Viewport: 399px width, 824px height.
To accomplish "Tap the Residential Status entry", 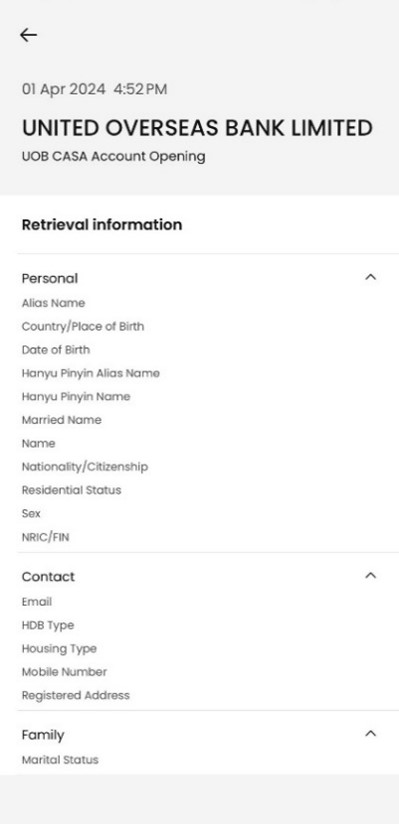I will [x=71, y=490].
